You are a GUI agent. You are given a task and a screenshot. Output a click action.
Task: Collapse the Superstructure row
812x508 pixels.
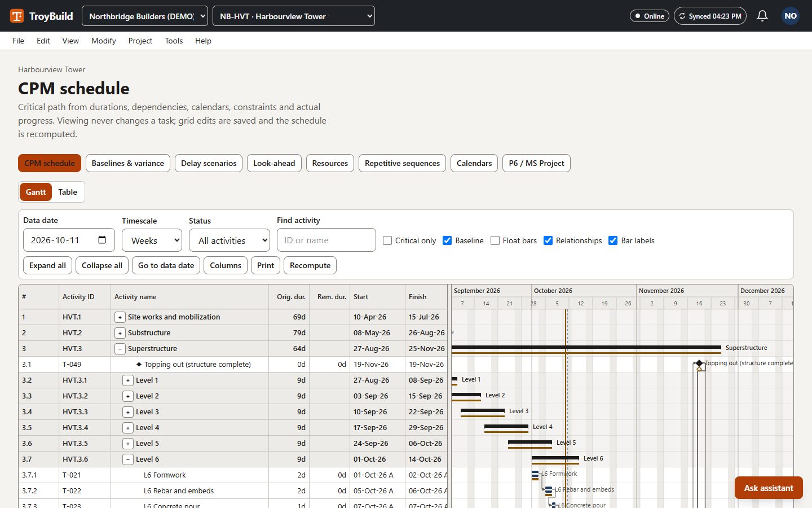(x=120, y=349)
